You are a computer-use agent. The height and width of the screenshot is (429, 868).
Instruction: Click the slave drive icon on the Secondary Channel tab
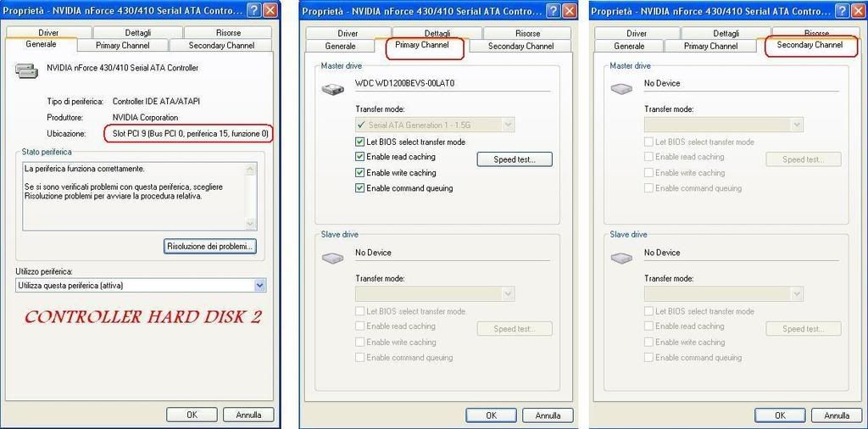coord(621,258)
